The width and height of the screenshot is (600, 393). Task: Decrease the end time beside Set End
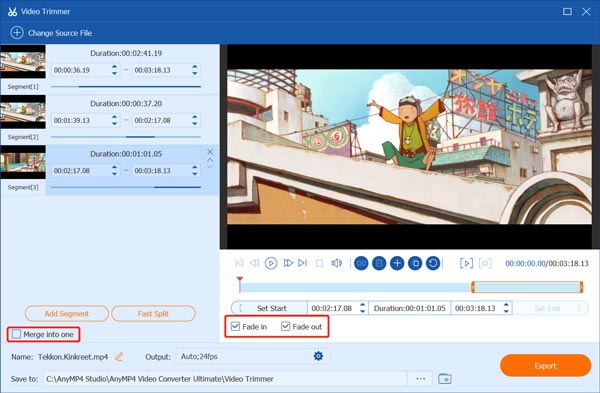tap(506, 311)
